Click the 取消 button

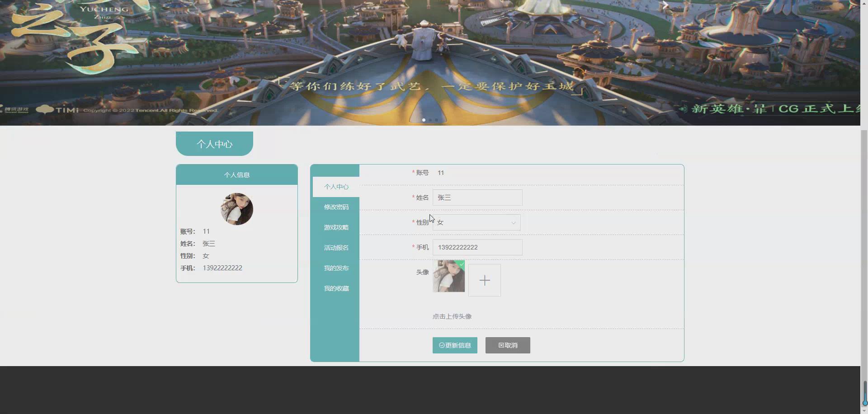coord(508,345)
